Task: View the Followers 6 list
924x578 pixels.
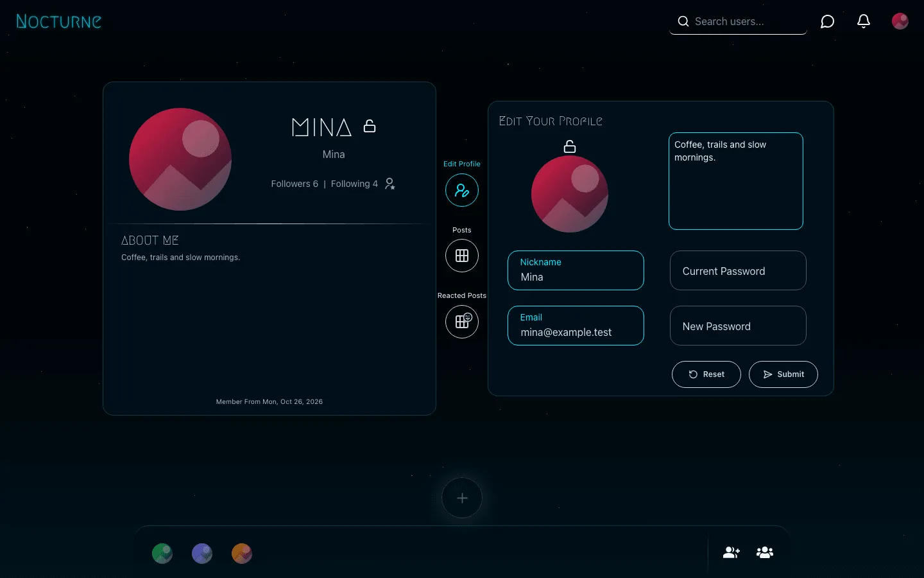Action: point(295,184)
